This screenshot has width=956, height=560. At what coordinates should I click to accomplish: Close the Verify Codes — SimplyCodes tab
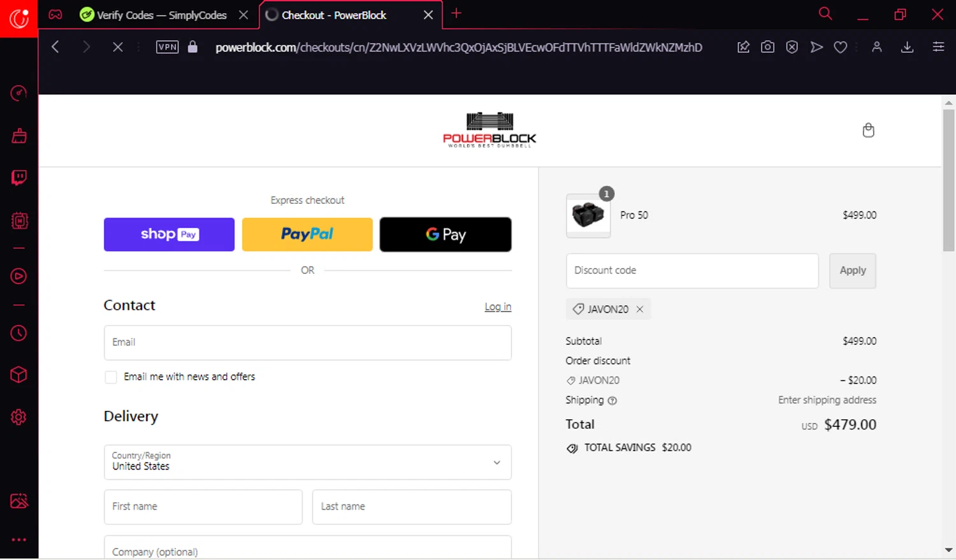(x=243, y=15)
